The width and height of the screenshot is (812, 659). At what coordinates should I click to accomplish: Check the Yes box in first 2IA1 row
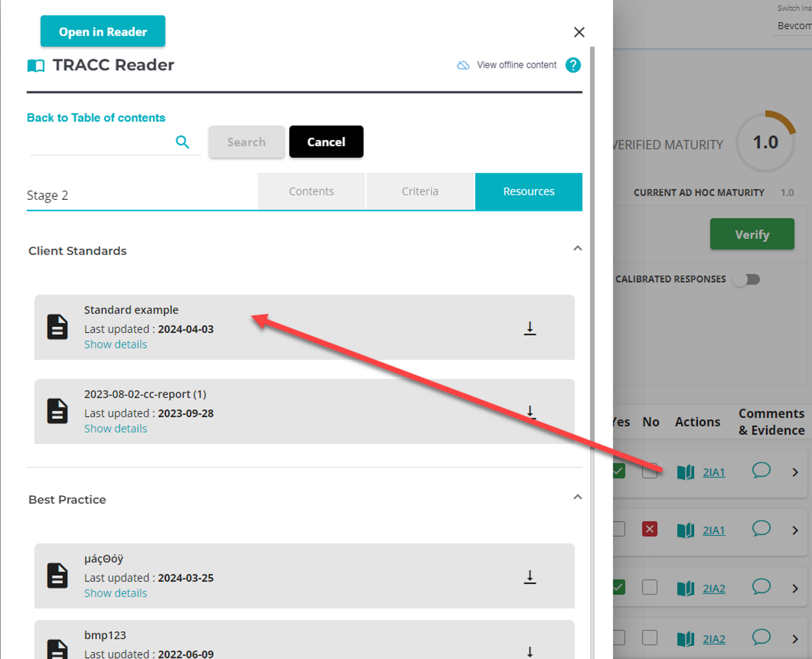click(x=619, y=471)
